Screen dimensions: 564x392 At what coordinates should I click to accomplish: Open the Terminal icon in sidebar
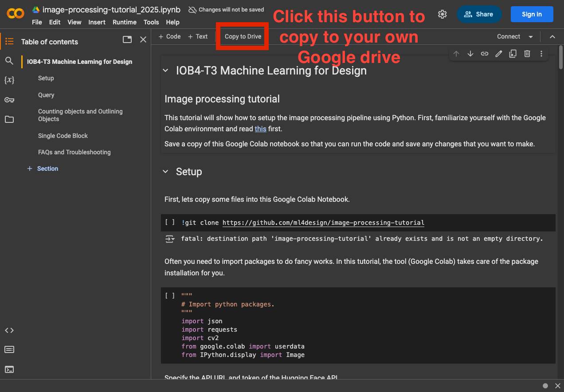point(9,369)
